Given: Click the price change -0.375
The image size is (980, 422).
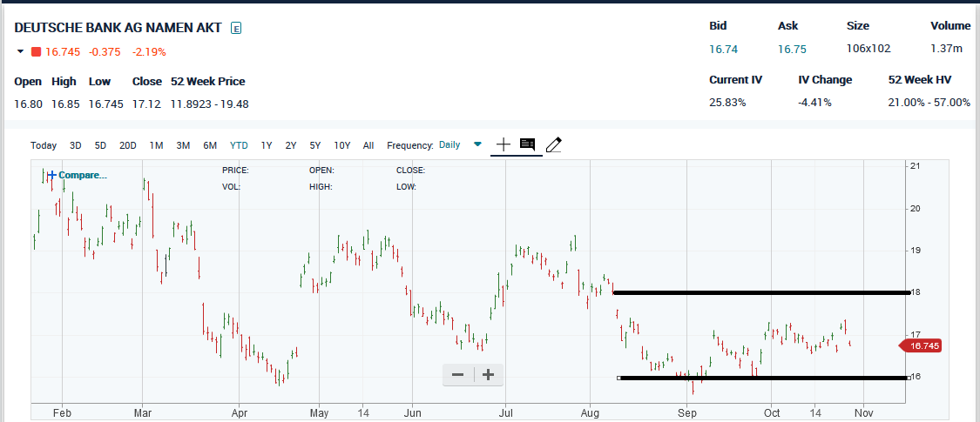Looking at the screenshot, I should [105, 52].
